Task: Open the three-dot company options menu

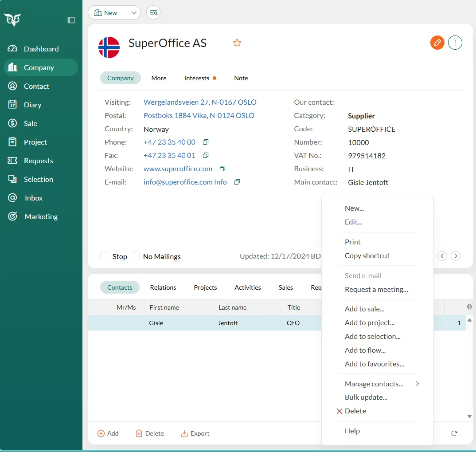Action: coord(455,43)
